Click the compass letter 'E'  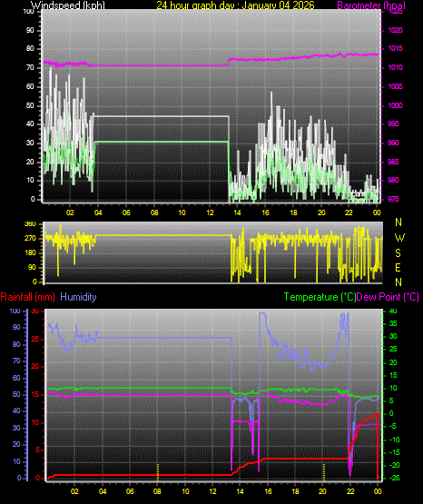(398, 268)
